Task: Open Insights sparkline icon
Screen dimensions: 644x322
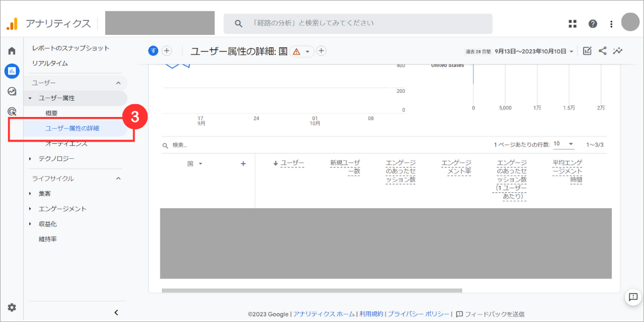Action: coord(618,51)
